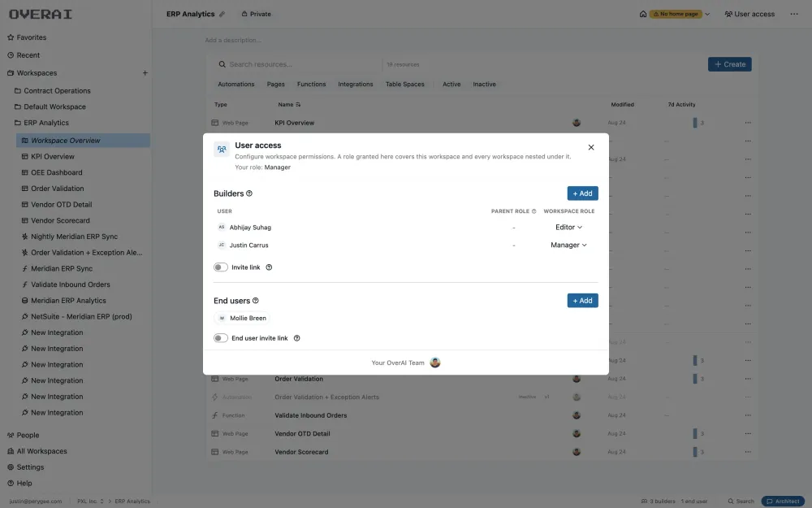
Task: Expand the No home page dropdown
Action: pos(707,14)
